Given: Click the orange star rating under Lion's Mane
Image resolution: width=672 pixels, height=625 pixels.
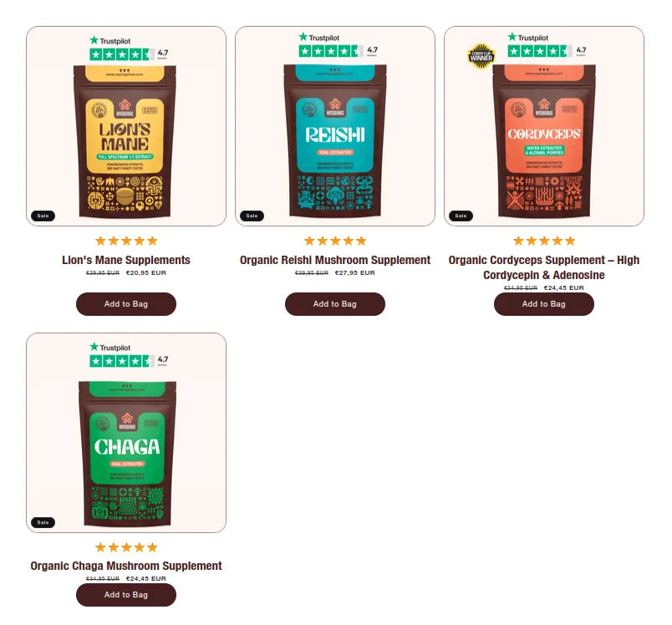Looking at the screenshot, I should [x=126, y=241].
